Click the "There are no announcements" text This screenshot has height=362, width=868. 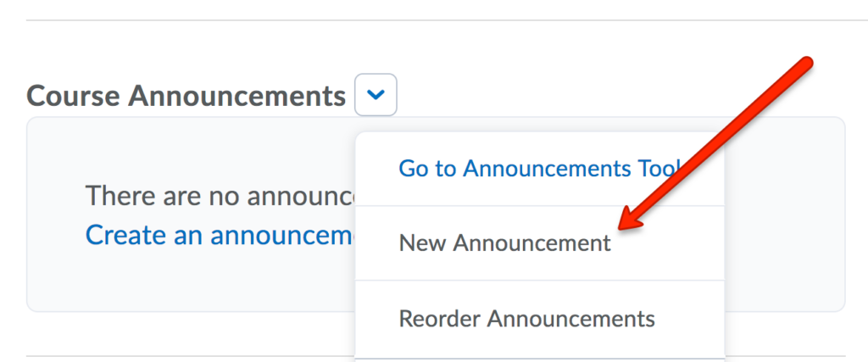click(x=219, y=197)
